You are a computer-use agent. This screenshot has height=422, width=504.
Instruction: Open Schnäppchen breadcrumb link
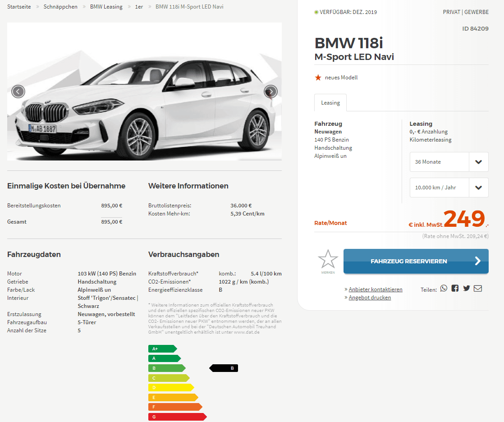click(60, 7)
